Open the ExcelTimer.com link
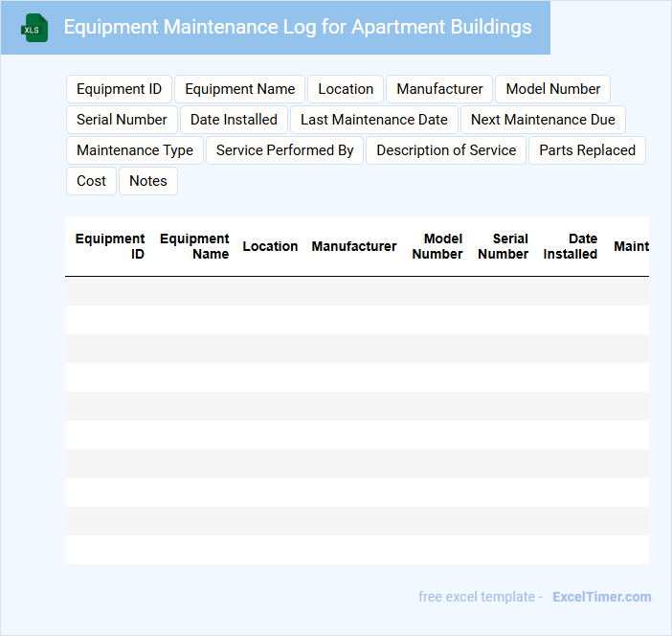The height and width of the screenshot is (636, 672). (601, 597)
